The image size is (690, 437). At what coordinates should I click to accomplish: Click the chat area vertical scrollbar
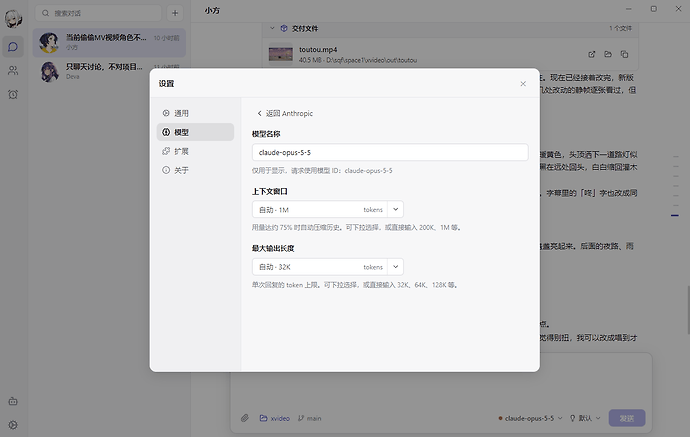click(x=688, y=310)
